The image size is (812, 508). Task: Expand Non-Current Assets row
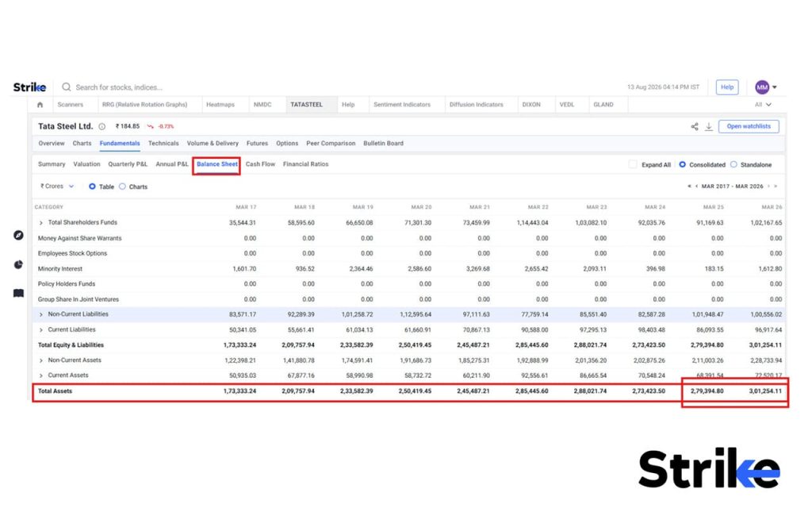click(x=41, y=361)
